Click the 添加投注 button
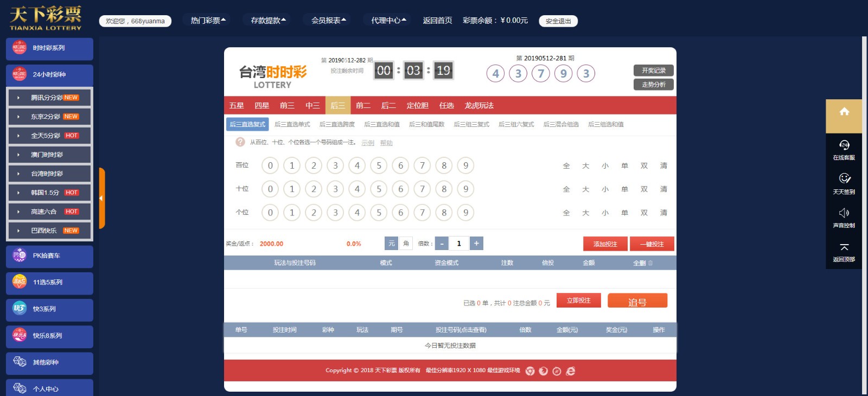The image size is (868, 396). point(605,244)
